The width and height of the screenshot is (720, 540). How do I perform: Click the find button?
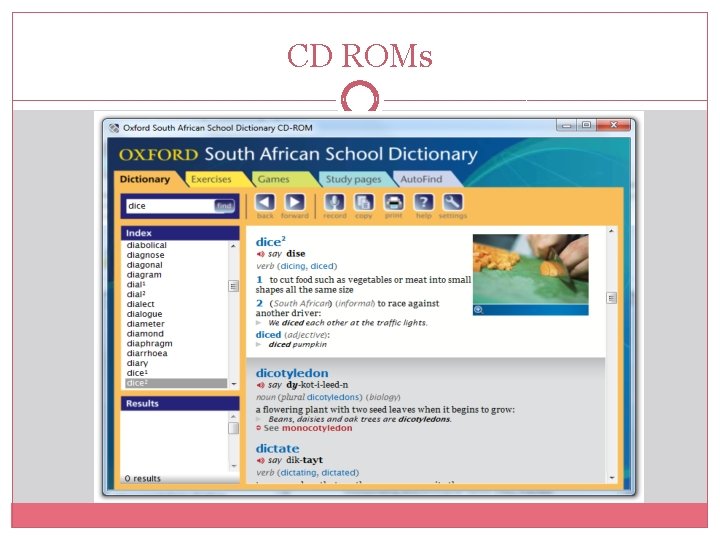tap(224, 206)
